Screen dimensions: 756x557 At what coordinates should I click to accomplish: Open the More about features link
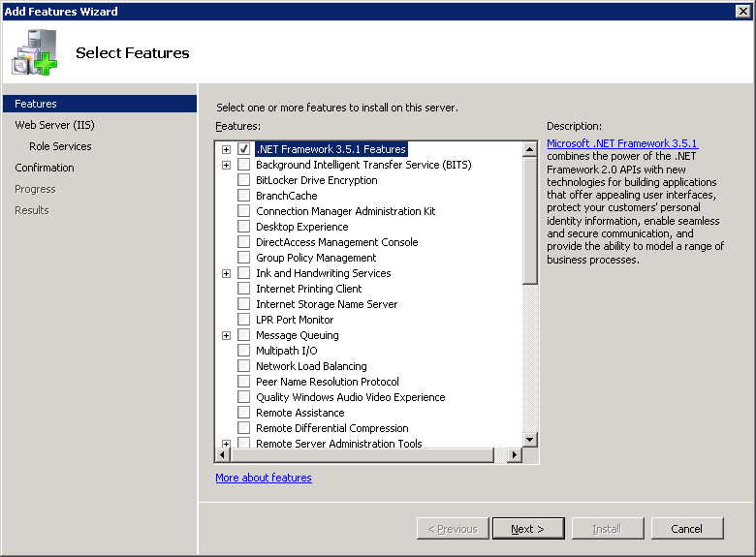[264, 478]
